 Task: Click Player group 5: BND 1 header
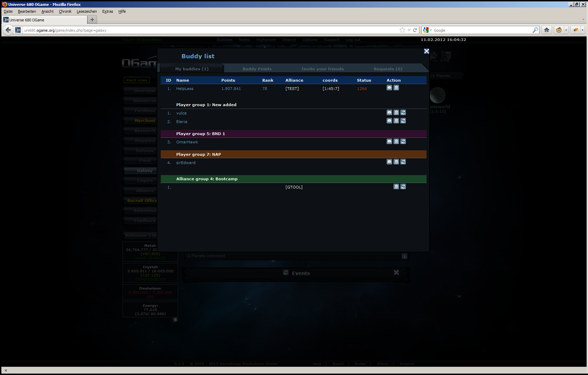tap(294, 134)
